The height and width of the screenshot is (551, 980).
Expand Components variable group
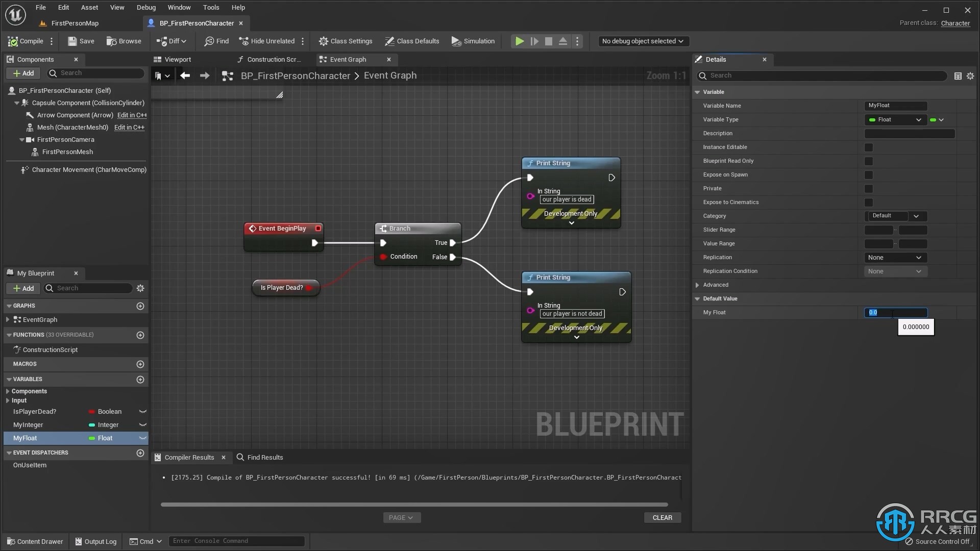pos(8,391)
